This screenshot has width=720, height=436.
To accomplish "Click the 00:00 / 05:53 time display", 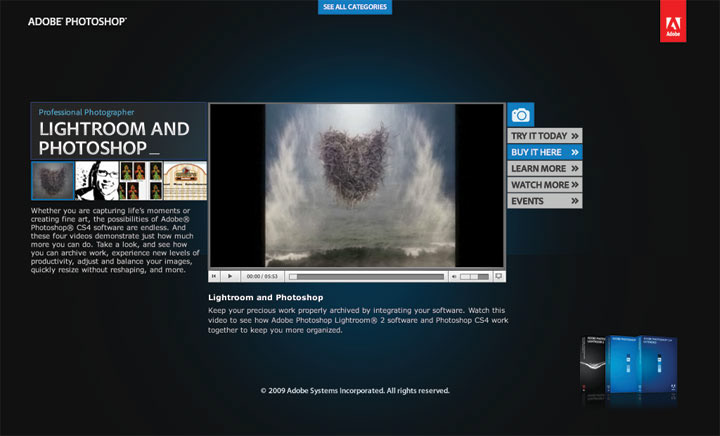I will [262, 277].
